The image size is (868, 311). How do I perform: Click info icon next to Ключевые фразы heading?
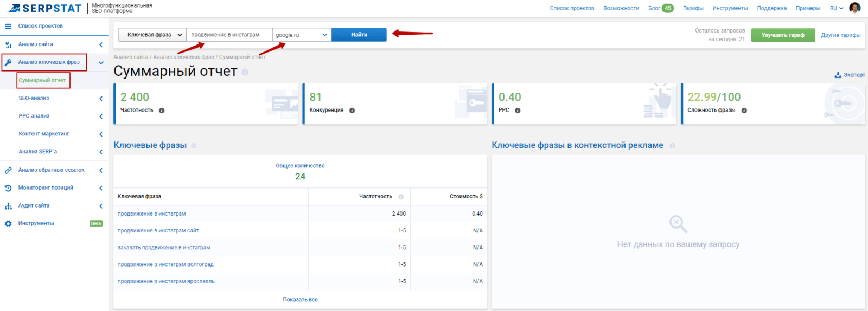194,146
